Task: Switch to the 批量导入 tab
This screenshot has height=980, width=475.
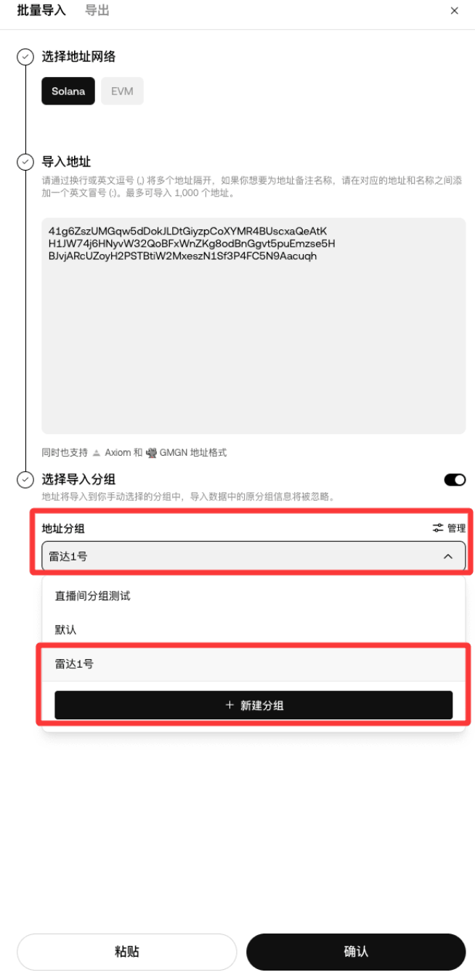Action: pyautogui.click(x=41, y=11)
